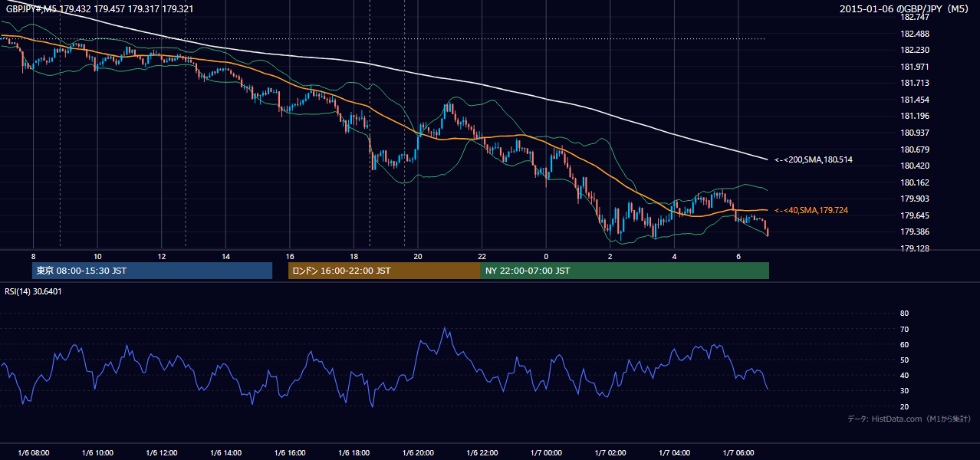Select the NY 22:00-07:00 JST session bar
The image size is (980, 460).
click(x=625, y=271)
